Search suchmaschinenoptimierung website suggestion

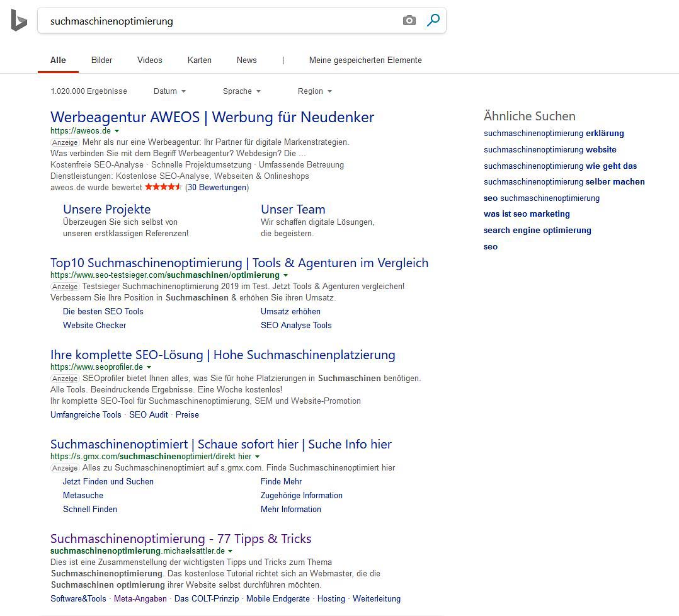550,150
